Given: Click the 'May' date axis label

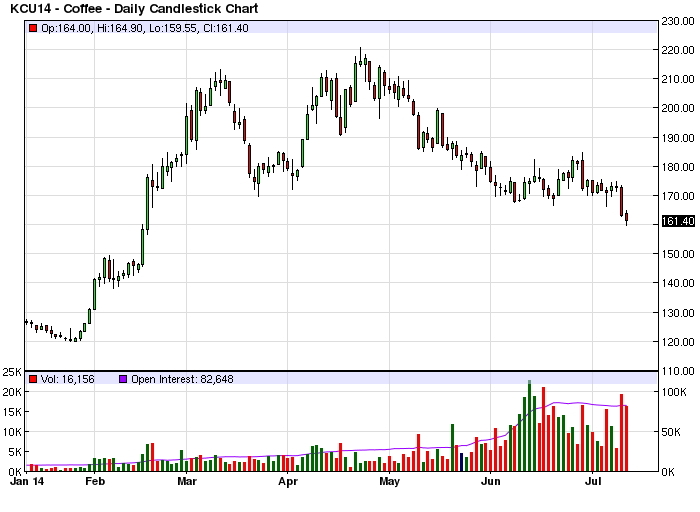Looking at the screenshot, I should [x=389, y=481].
